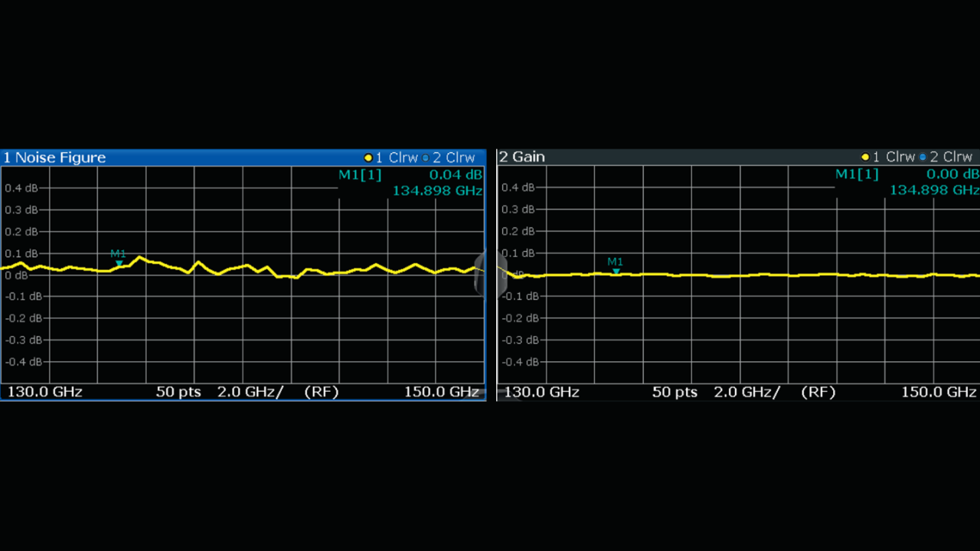The width and height of the screenshot is (980, 551).
Task: Click the M1 marker on Noise Figure trace
Action: [x=119, y=263]
